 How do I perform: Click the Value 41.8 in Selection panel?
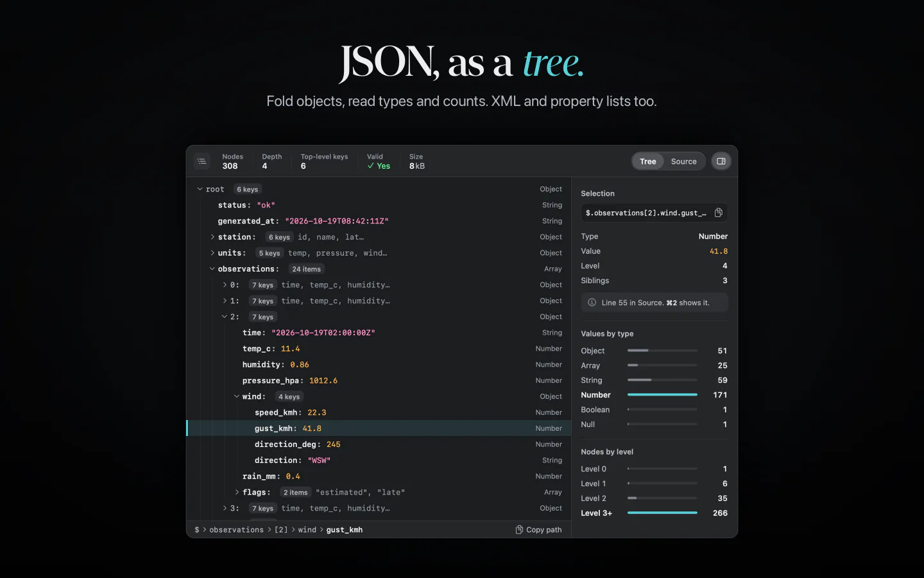click(x=719, y=251)
